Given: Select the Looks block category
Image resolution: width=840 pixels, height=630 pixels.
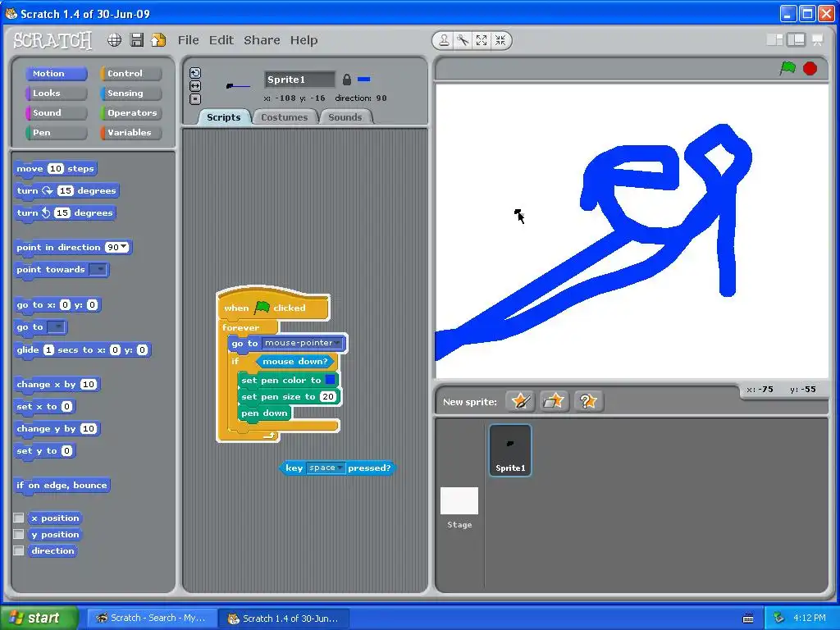Looking at the screenshot, I should pyautogui.click(x=57, y=94).
